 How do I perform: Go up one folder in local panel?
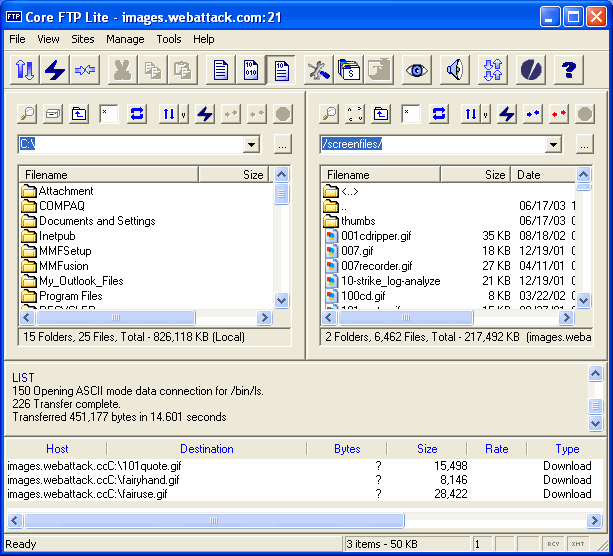click(x=79, y=114)
